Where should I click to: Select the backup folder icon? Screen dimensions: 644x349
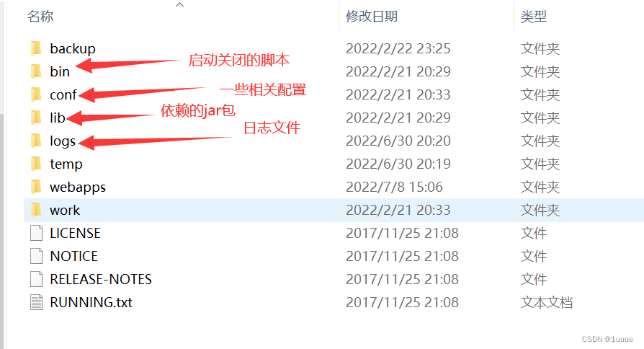pos(36,48)
